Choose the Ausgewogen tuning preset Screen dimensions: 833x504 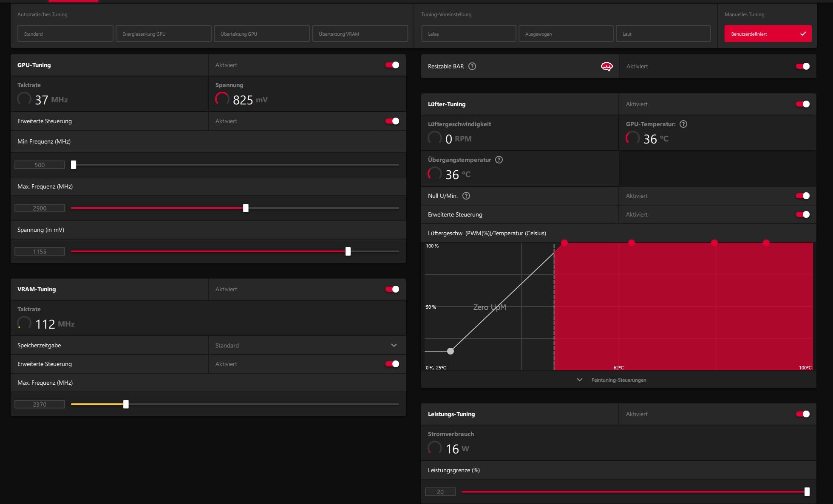pos(566,34)
